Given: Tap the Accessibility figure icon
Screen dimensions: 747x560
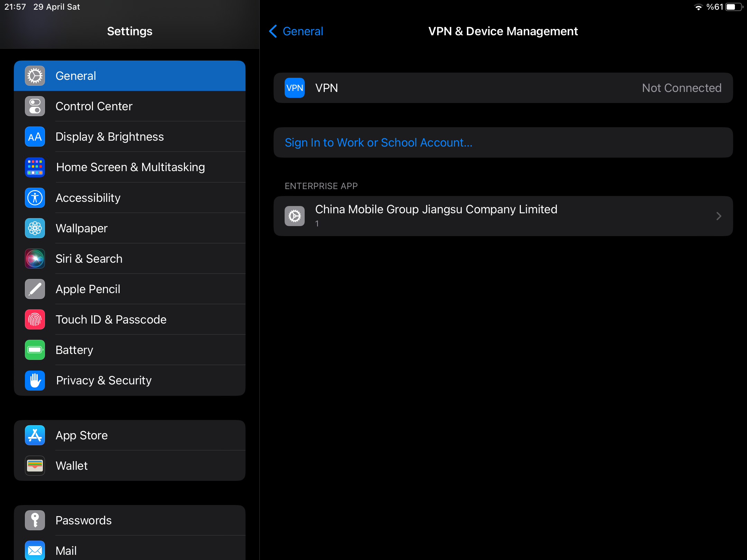Looking at the screenshot, I should pyautogui.click(x=35, y=198).
